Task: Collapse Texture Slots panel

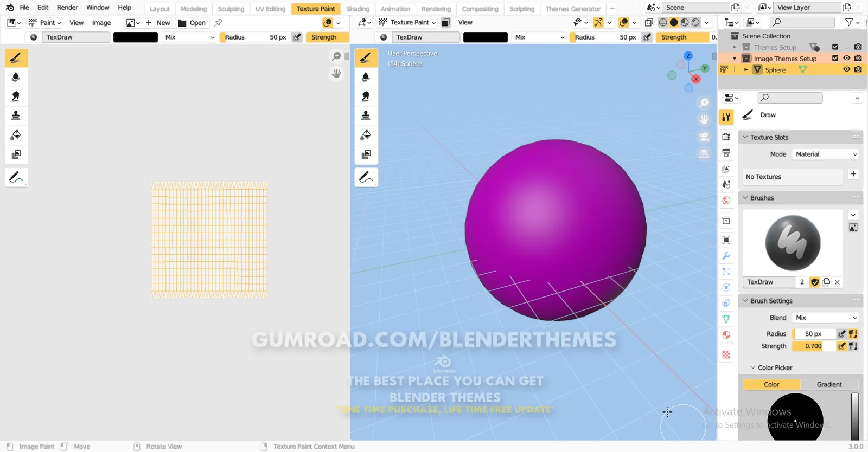Action: tap(745, 137)
